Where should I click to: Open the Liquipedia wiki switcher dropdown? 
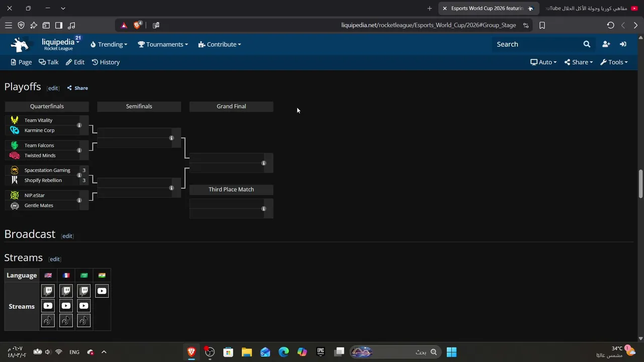point(60,44)
